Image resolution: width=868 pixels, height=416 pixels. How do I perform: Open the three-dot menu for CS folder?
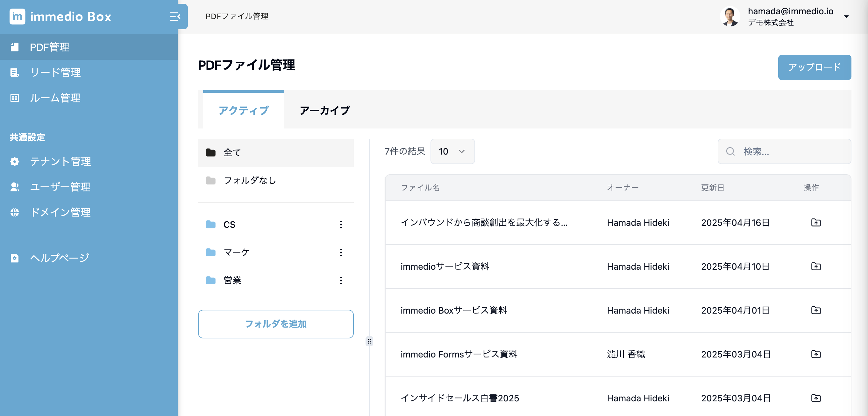(x=341, y=225)
